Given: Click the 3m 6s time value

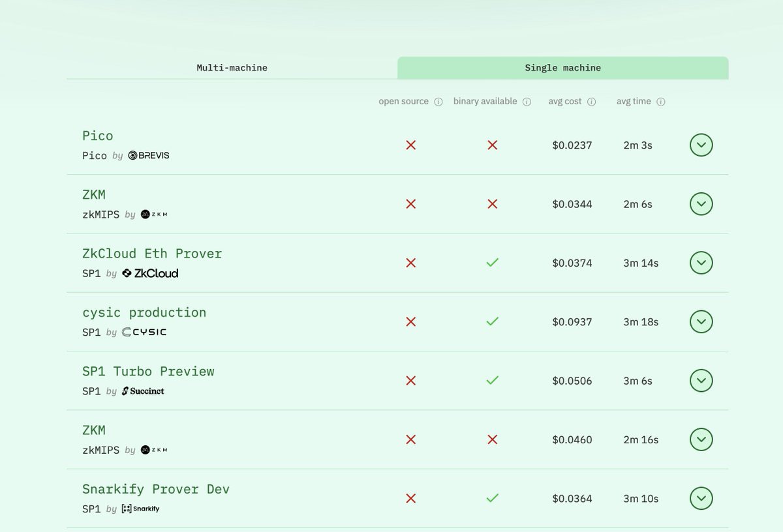Looking at the screenshot, I should coord(637,381).
